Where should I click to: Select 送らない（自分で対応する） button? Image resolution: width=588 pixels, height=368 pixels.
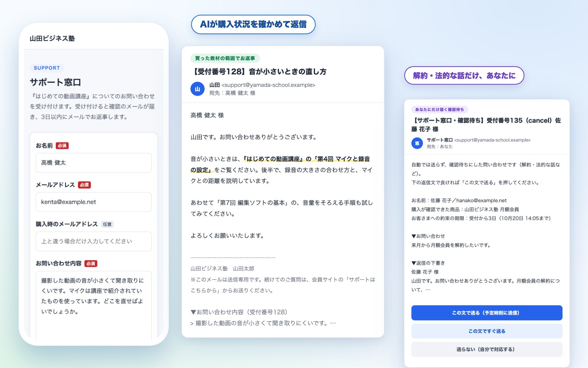tap(487, 349)
